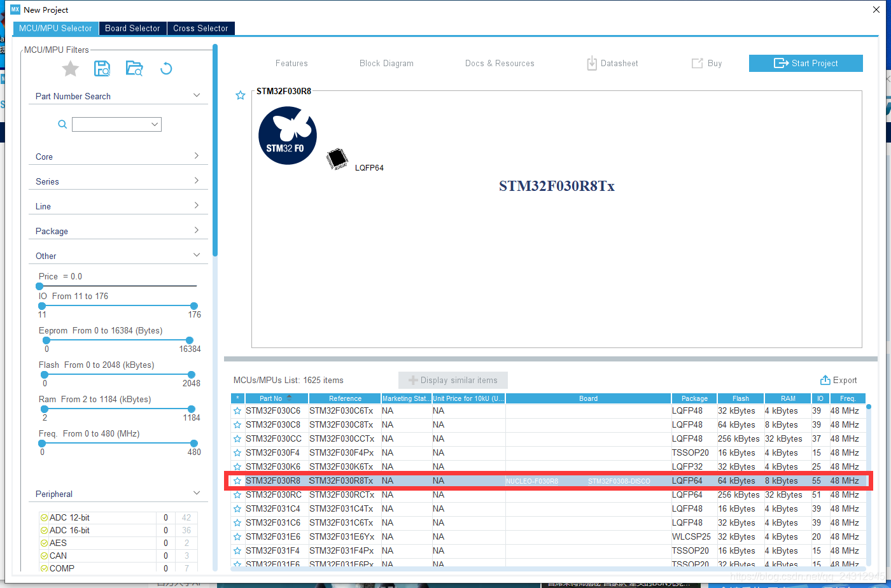Click the star icon on the STM32F030C8 row
The width and height of the screenshot is (891, 588).
[x=237, y=425]
